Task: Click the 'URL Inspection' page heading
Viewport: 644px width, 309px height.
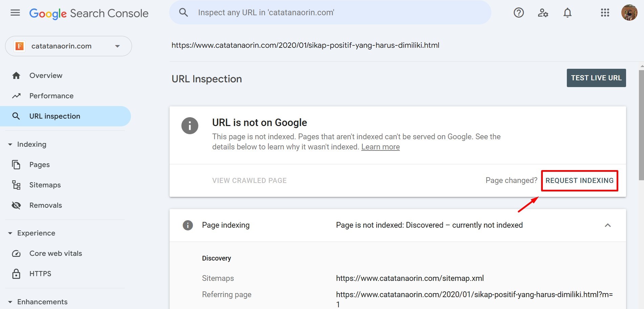Action: (x=207, y=79)
